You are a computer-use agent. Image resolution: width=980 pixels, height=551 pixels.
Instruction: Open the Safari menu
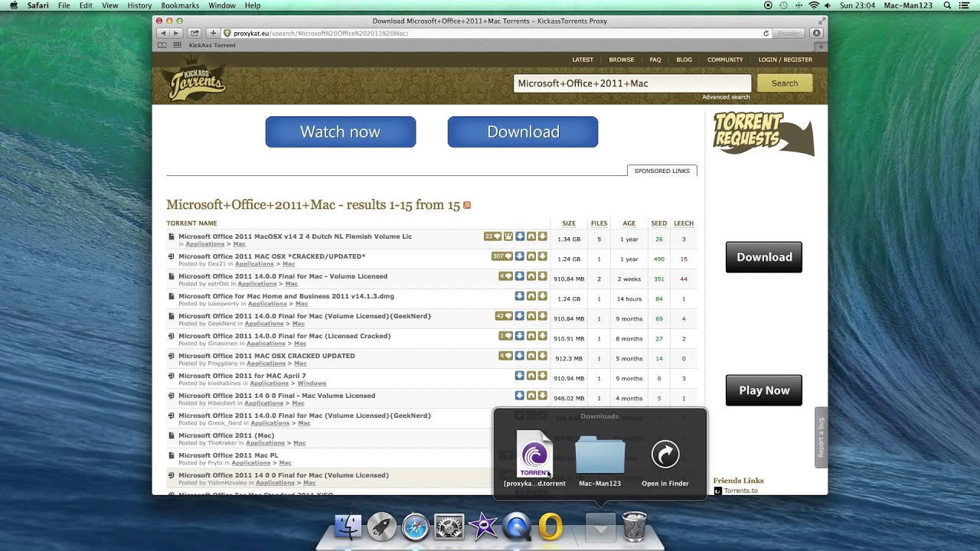pyautogui.click(x=38, y=5)
